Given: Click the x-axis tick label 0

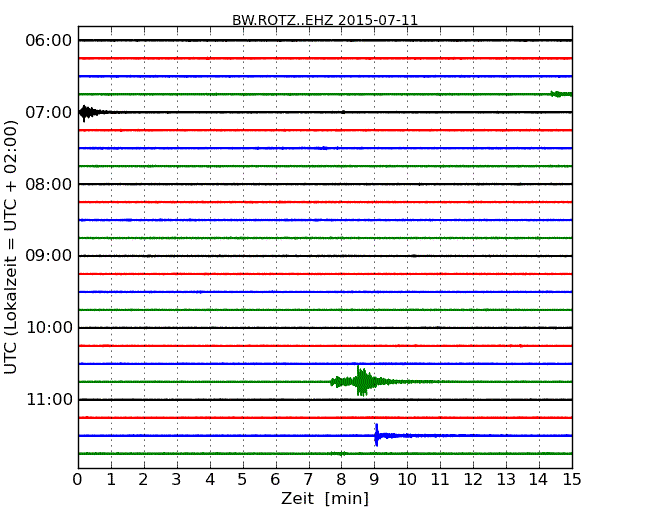Looking at the screenshot, I should pos(78,480).
